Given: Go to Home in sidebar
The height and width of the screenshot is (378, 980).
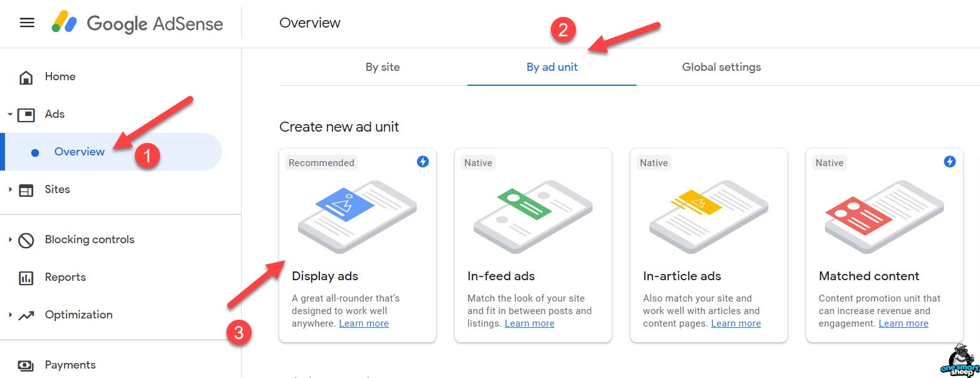Looking at the screenshot, I should [60, 76].
